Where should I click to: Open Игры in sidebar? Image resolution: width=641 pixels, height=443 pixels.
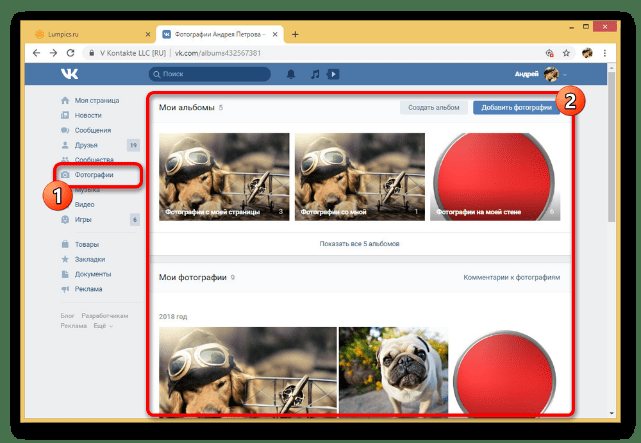click(83, 219)
